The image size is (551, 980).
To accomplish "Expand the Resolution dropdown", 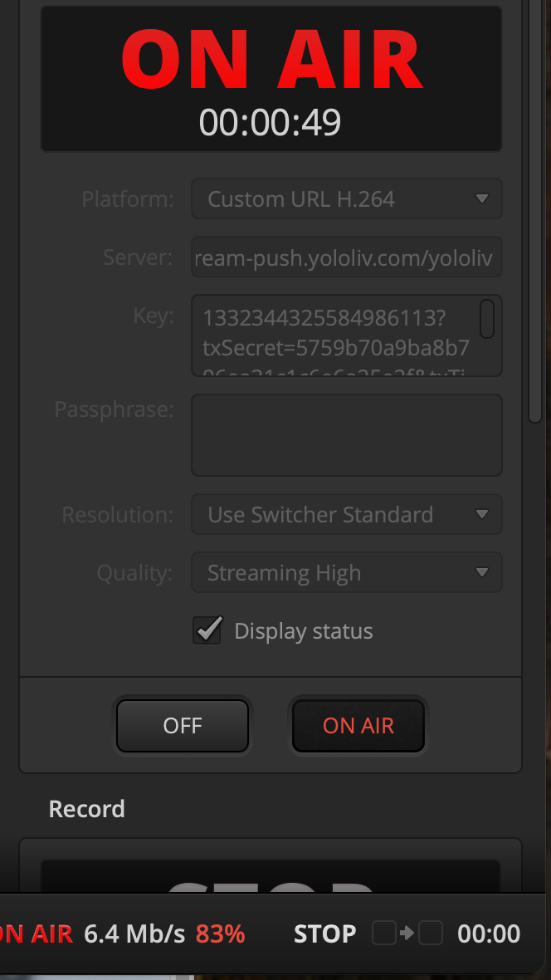I will [346, 515].
